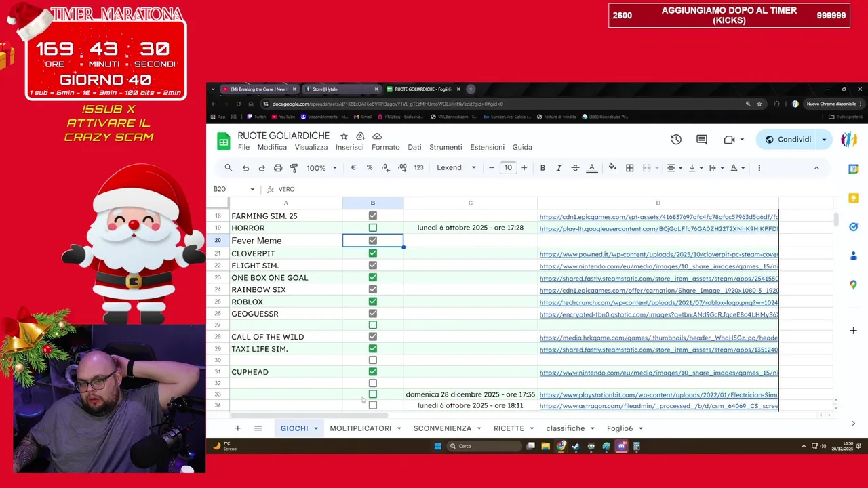Increase decimal places button
The width and height of the screenshot is (868, 488).
pyautogui.click(x=402, y=168)
